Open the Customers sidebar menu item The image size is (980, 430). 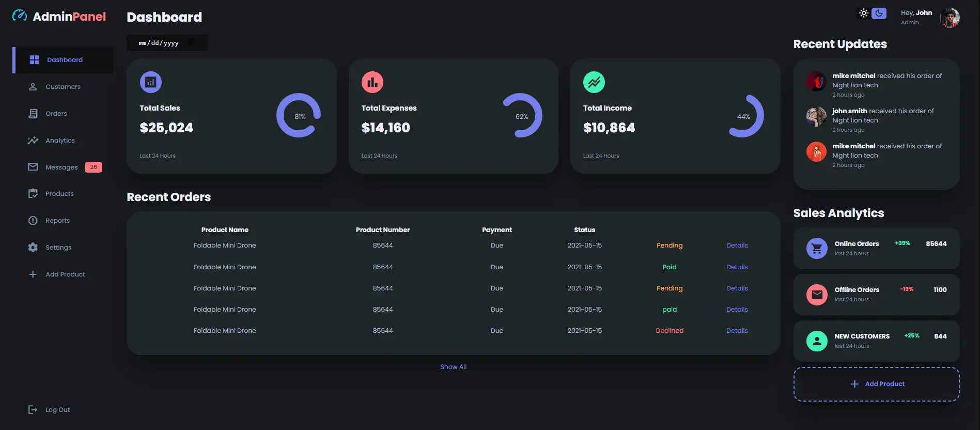pos(63,87)
